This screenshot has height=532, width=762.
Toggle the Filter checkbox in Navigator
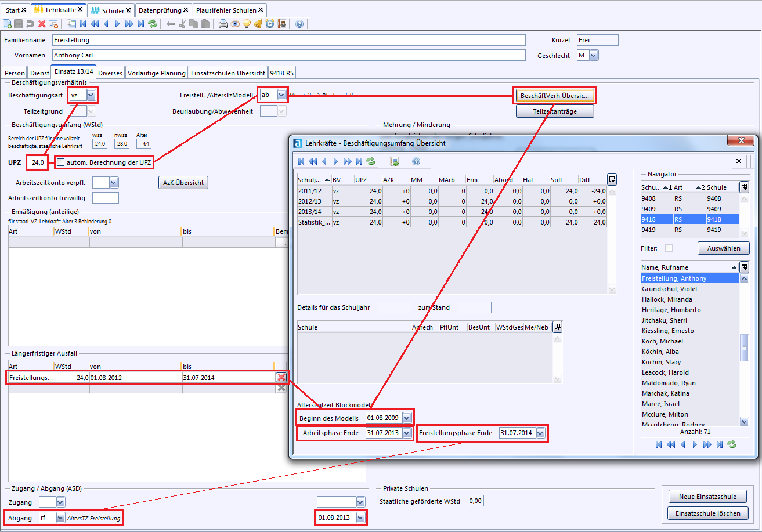tap(669, 248)
